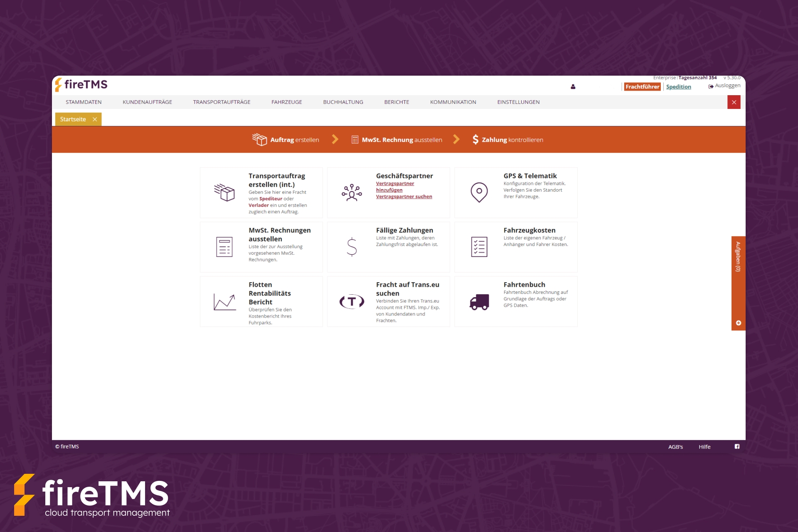Click the Fällige Zahlungen dollar icon
The image size is (798, 532).
(352, 247)
